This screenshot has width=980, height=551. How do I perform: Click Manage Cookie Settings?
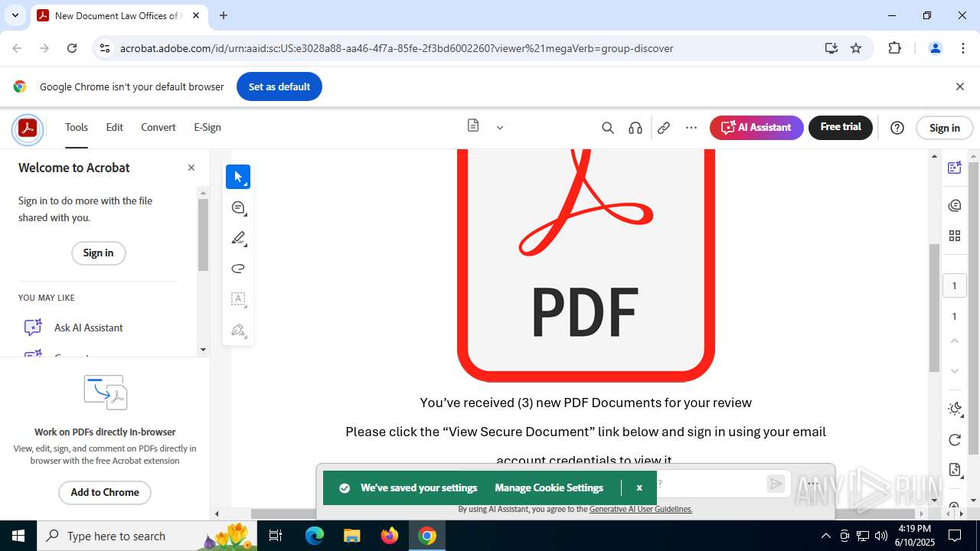click(x=549, y=487)
